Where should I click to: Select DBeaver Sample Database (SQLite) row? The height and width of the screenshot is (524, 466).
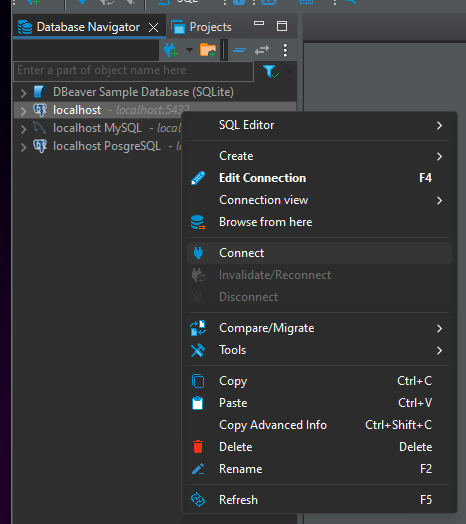coord(155,92)
